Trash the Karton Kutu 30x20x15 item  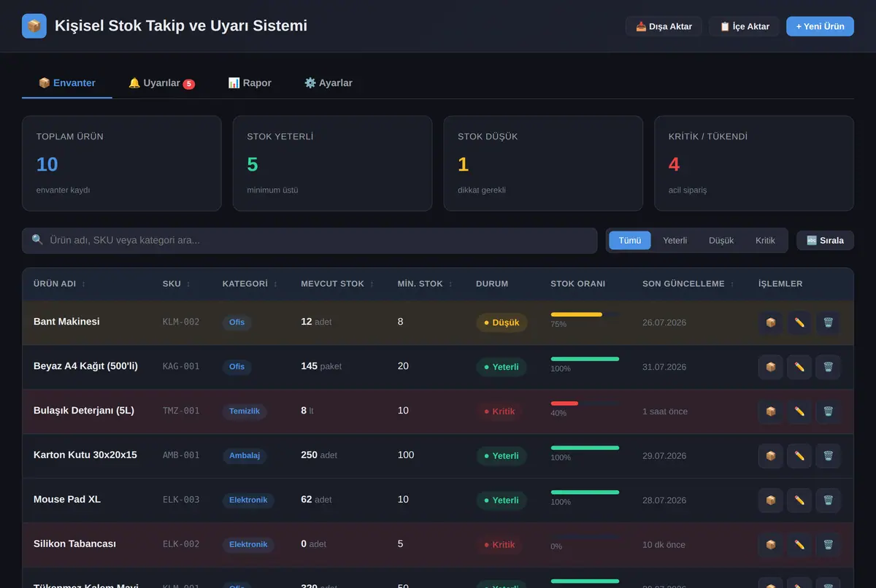pyautogui.click(x=828, y=456)
